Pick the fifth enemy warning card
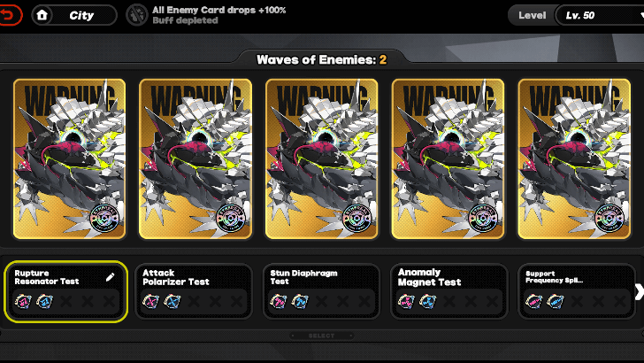Image resolution: width=644 pixels, height=363 pixels. pyautogui.click(x=574, y=158)
